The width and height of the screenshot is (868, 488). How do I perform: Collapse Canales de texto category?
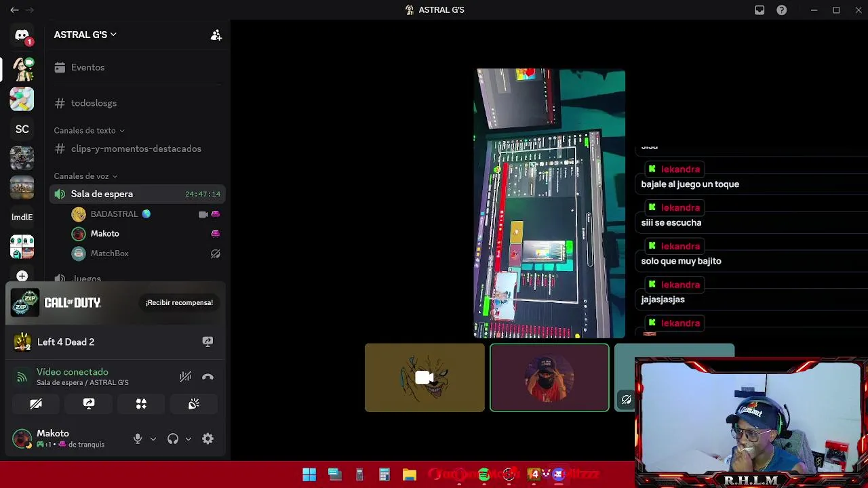[89, 130]
